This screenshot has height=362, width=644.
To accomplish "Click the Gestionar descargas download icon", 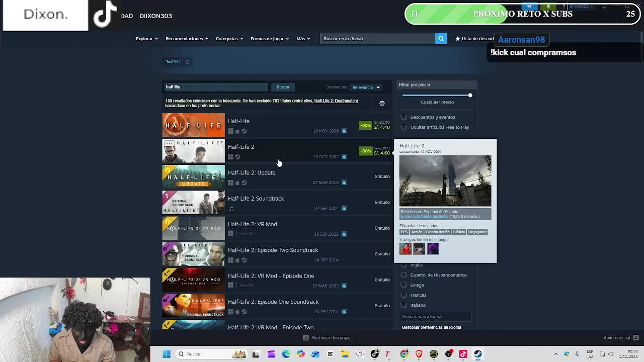I will tap(306, 338).
